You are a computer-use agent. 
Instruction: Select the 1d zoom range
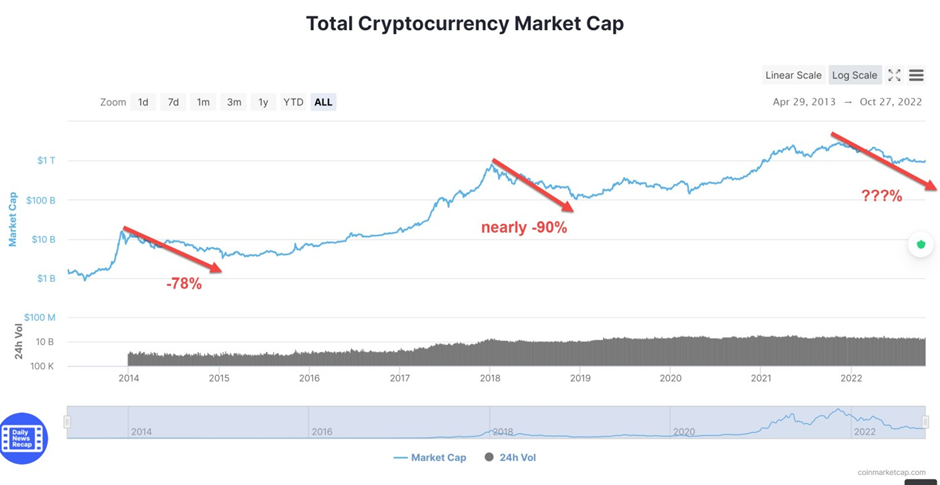143,102
